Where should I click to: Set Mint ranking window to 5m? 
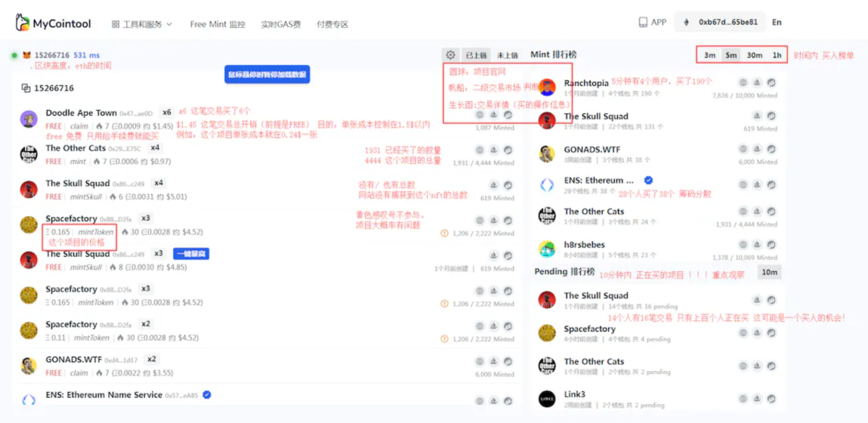click(x=731, y=55)
